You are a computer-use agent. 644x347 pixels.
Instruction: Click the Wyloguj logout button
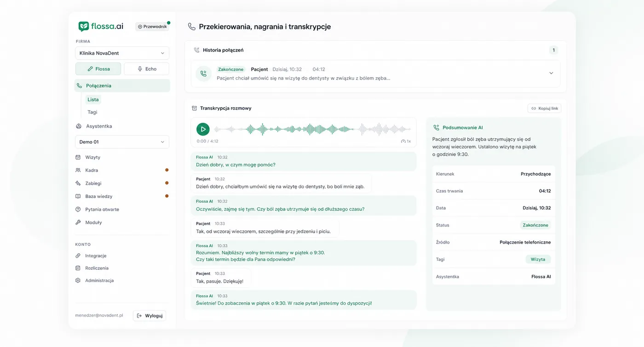(x=149, y=316)
